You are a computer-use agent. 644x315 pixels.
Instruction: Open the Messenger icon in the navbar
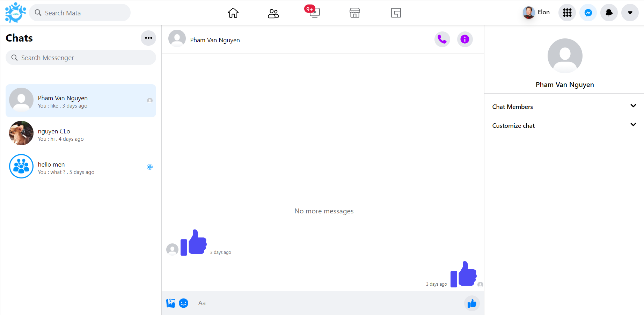tap(588, 13)
